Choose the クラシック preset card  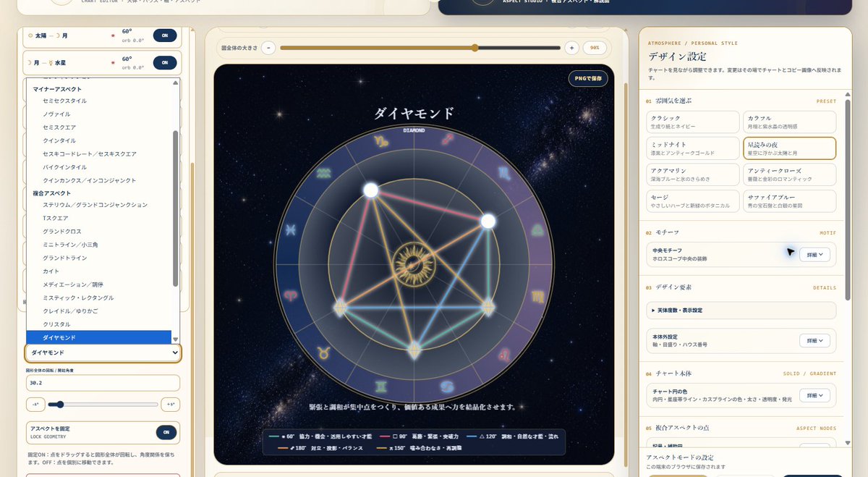693,122
